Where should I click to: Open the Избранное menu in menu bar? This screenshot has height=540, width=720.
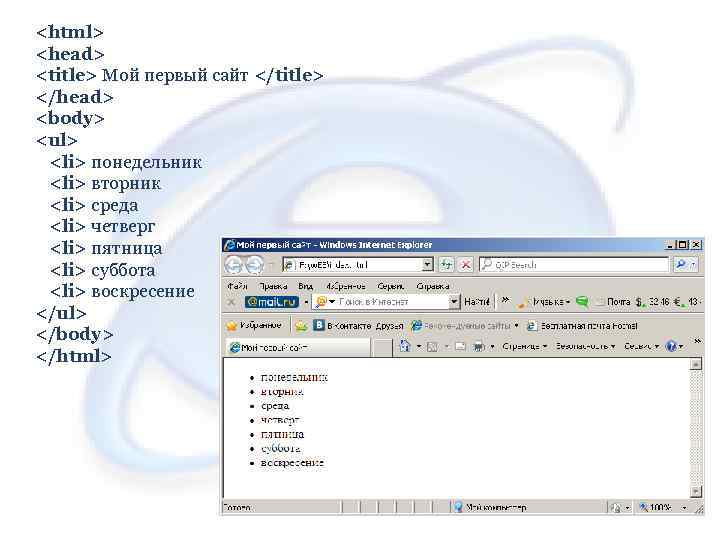click(x=346, y=286)
